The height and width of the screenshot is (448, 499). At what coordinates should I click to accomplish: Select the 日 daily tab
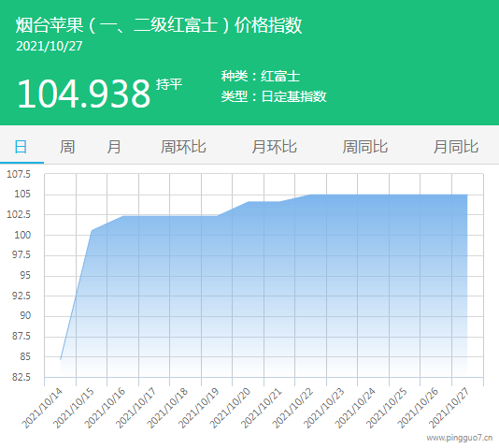click(21, 147)
